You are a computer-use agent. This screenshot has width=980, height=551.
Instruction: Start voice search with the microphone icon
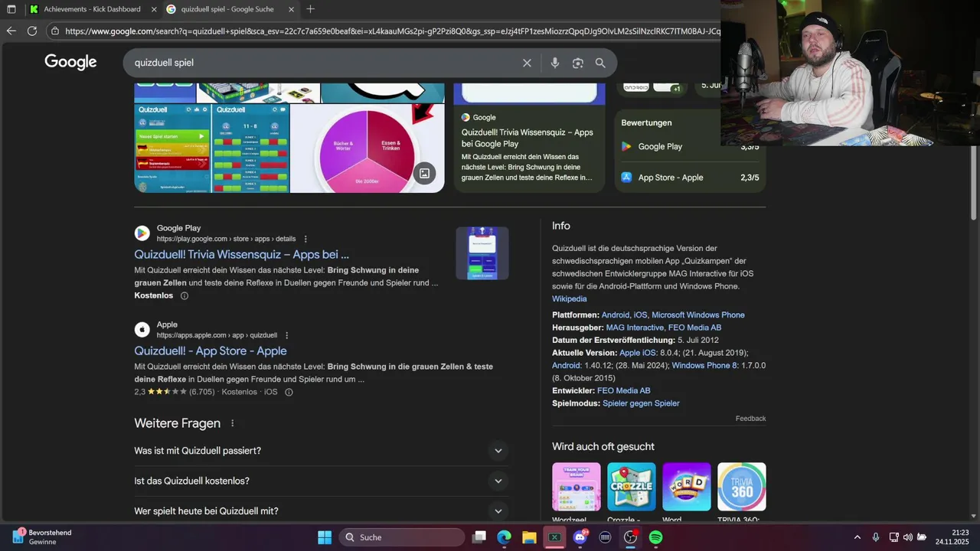pos(555,63)
